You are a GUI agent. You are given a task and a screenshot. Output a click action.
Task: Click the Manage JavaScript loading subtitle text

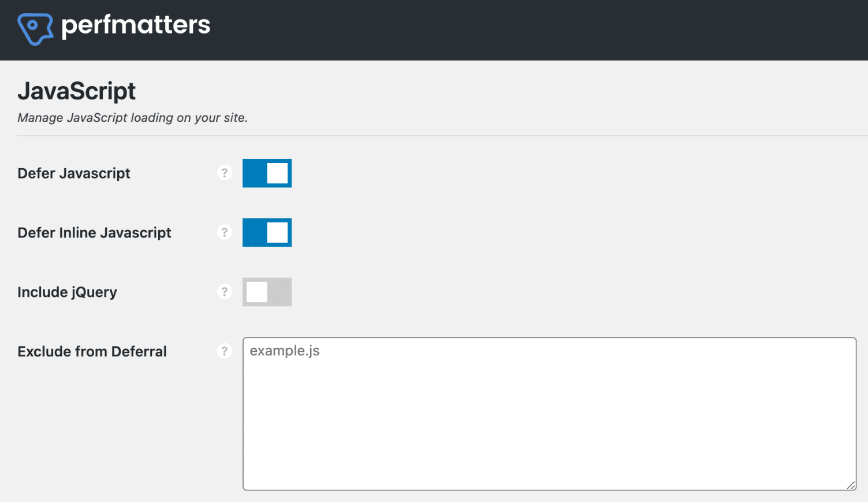click(x=132, y=117)
